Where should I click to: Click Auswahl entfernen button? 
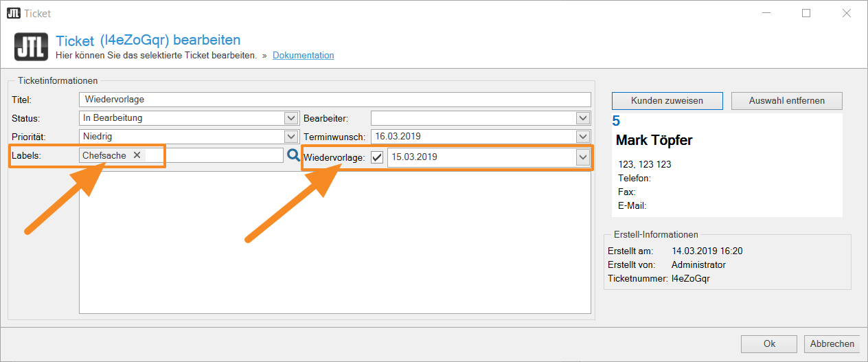(786, 101)
